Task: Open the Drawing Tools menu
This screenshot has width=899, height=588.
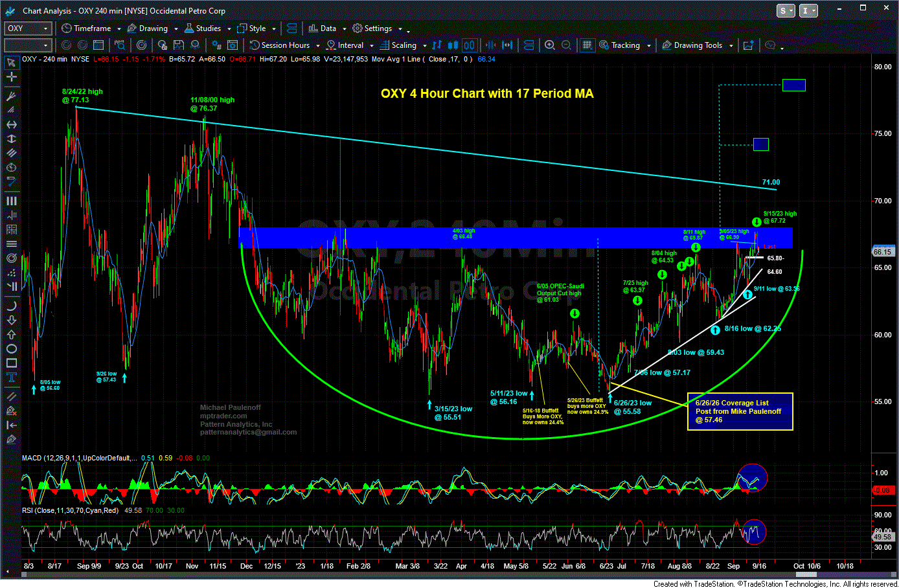Action: point(698,45)
